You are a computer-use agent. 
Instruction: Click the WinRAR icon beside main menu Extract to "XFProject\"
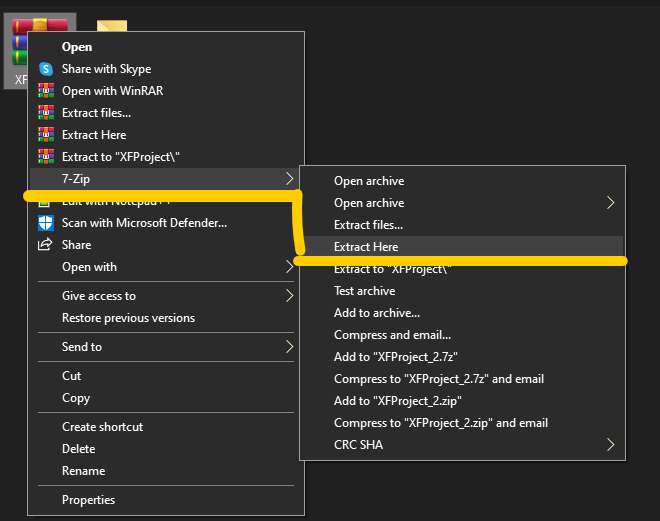point(46,156)
